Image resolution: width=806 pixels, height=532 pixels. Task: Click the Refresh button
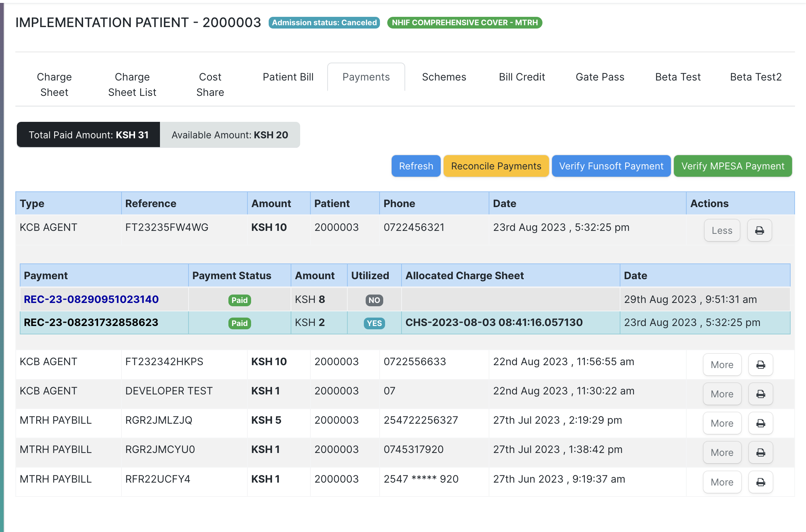pos(416,166)
